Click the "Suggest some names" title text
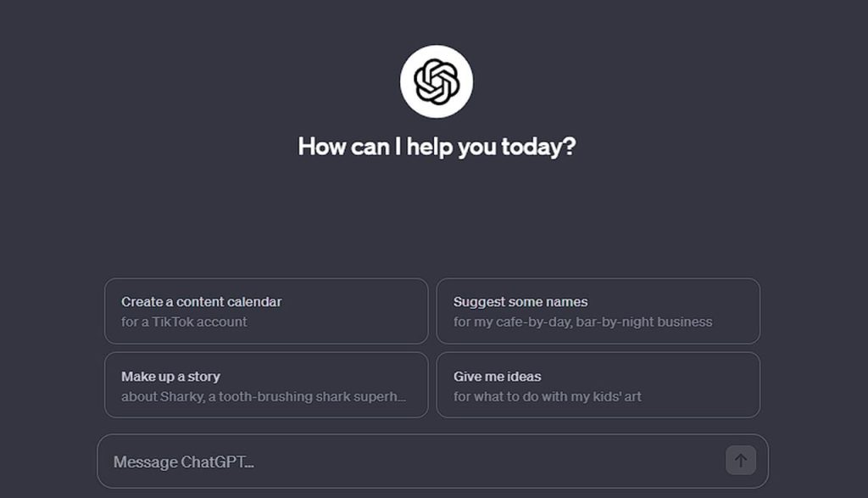Image resolution: width=868 pixels, height=498 pixels. pyautogui.click(x=520, y=302)
